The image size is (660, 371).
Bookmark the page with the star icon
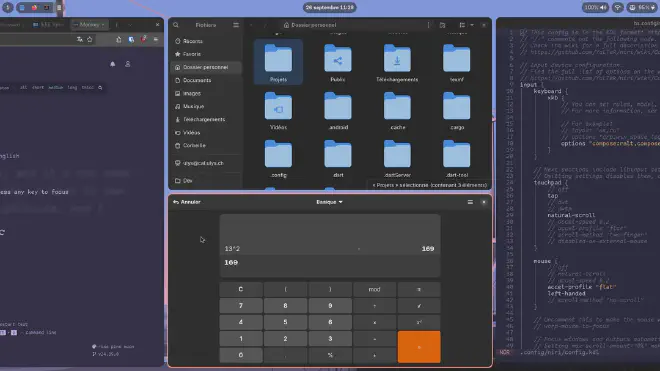tap(90, 39)
